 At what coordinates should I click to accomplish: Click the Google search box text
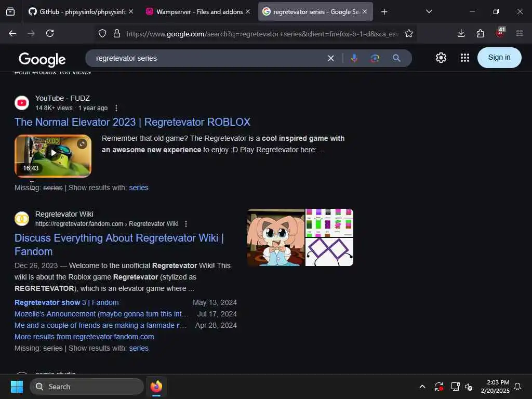[126, 58]
